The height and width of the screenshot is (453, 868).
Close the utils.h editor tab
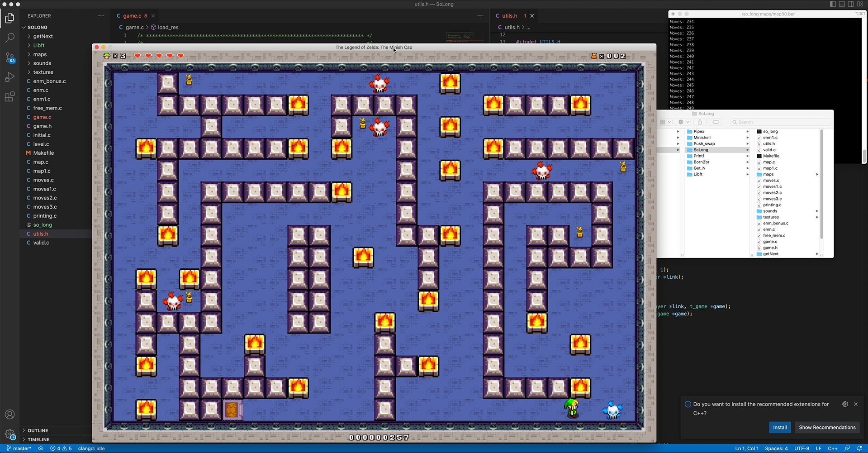(532, 16)
